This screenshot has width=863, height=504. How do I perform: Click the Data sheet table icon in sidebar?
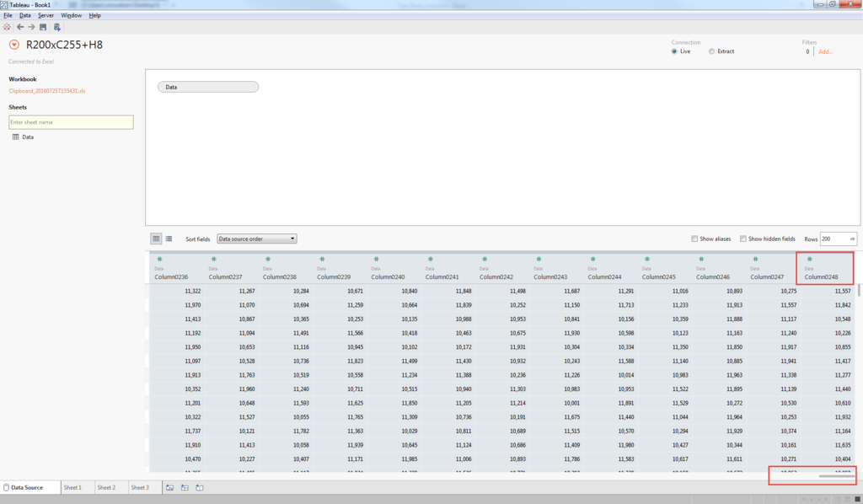click(x=15, y=137)
